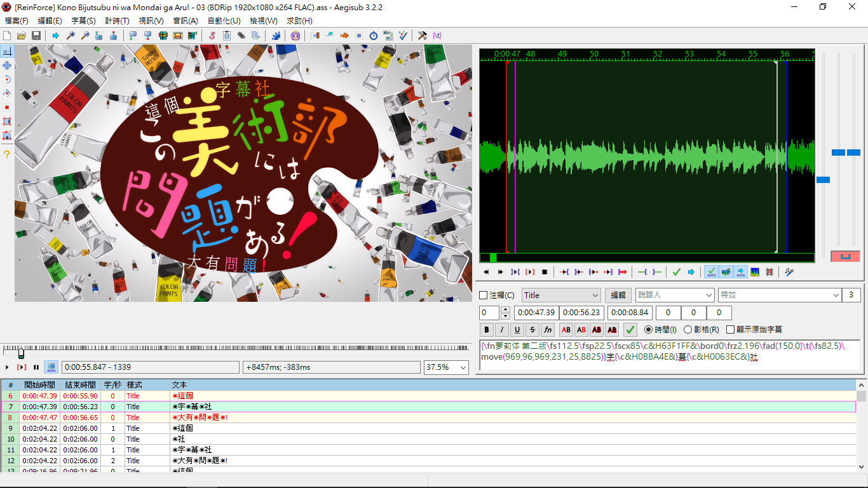This screenshot has width=868, height=488.
Task: Select subtitle row 8 ✱大有✱問✱題✱!
Action: (428, 417)
